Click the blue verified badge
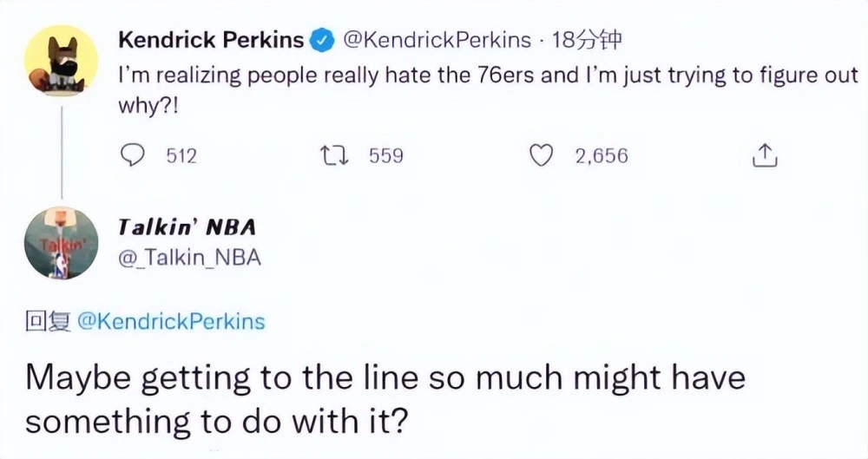 (x=323, y=40)
